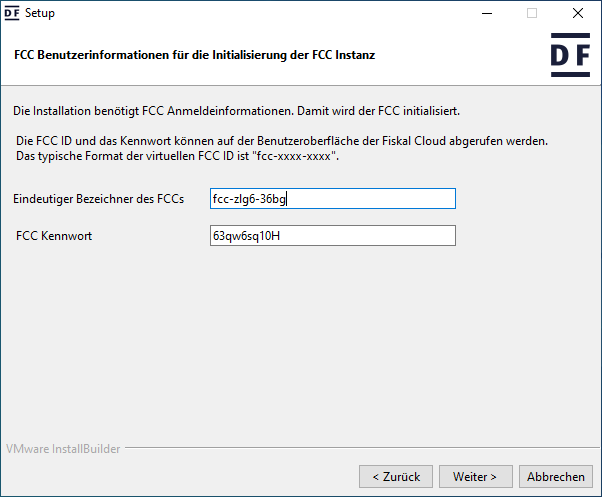602x497 pixels.
Task: Click the "Eindeutiger Bezeichner des FCCs" label
Action: coord(99,199)
